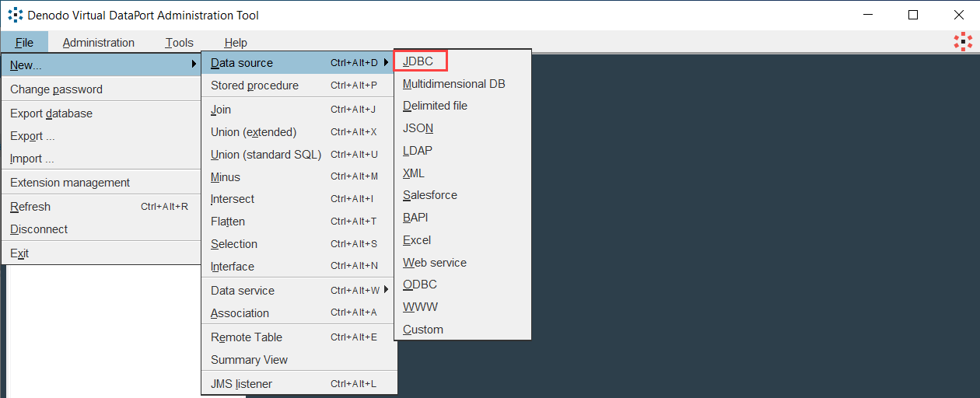Choose BAPI data source

(463, 218)
